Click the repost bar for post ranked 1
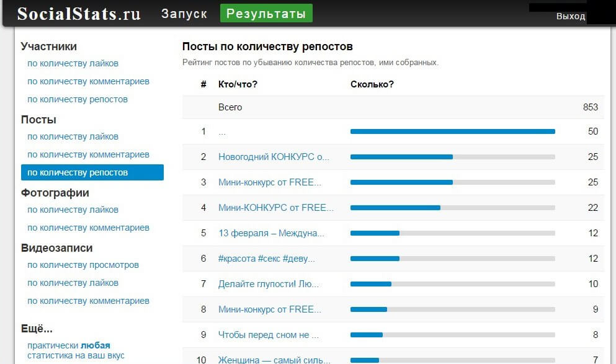 pos(452,131)
